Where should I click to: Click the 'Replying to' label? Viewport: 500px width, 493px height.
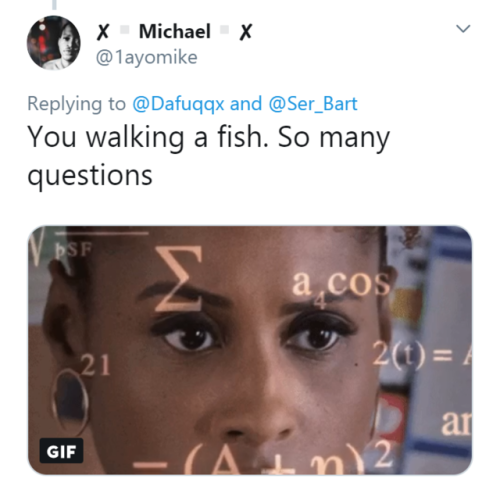point(77,104)
